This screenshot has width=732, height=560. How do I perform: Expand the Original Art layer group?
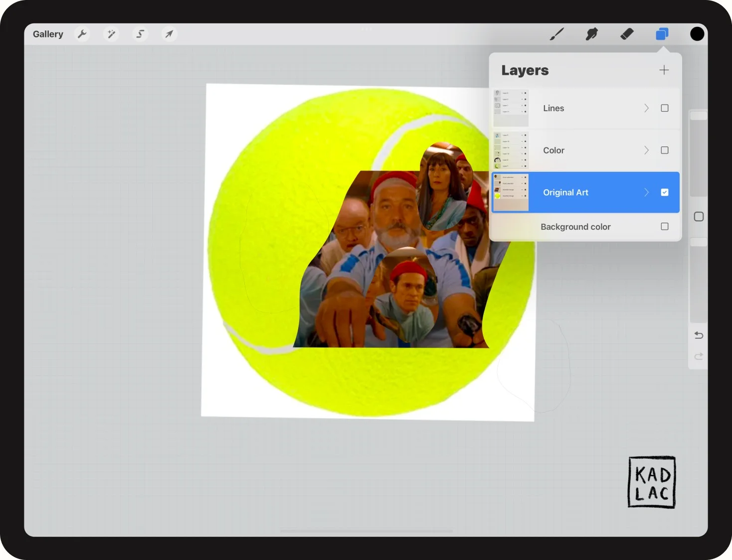click(x=646, y=192)
